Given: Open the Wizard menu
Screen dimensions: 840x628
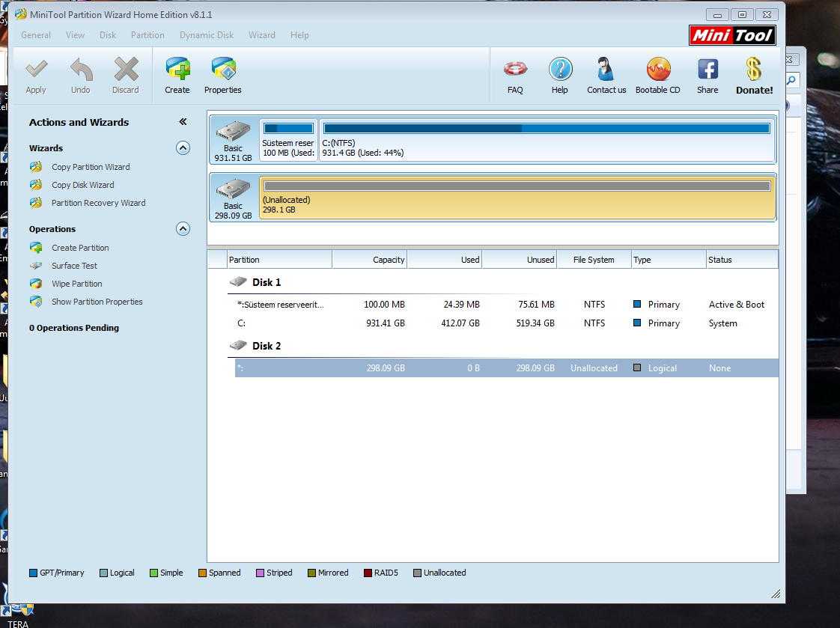Looking at the screenshot, I should pyautogui.click(x=262, y=34).
